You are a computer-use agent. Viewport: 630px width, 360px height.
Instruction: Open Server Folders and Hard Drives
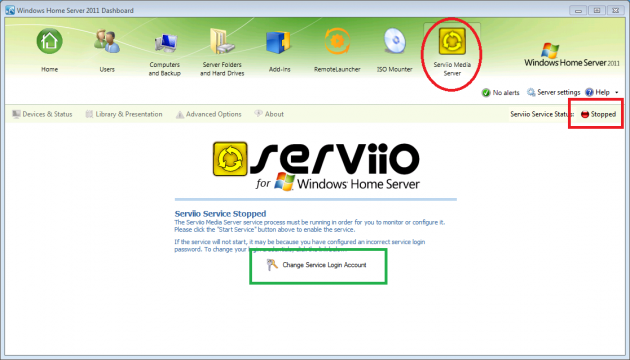point(222,53)
